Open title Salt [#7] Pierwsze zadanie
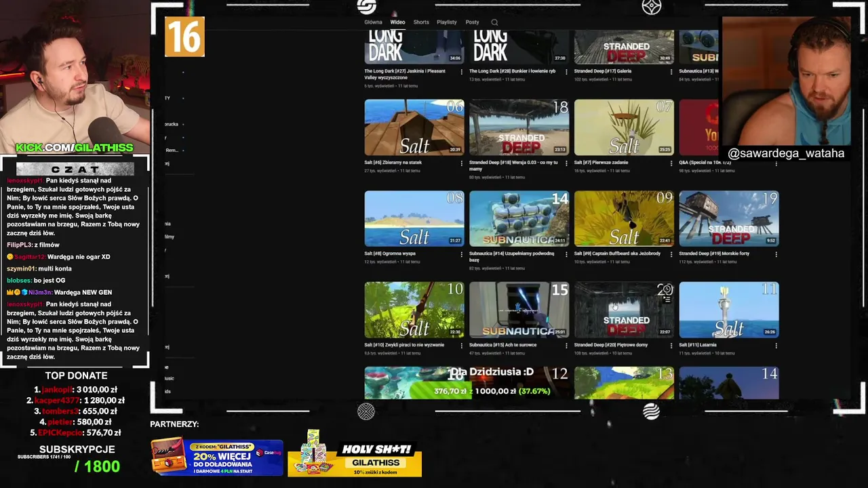 (601, 163)
